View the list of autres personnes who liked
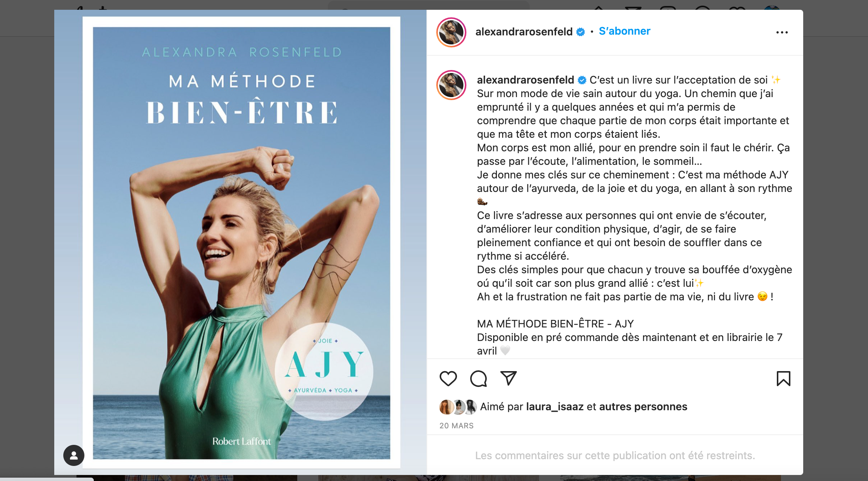The height and width of the screenshot is (481, 868). (643, 407)
